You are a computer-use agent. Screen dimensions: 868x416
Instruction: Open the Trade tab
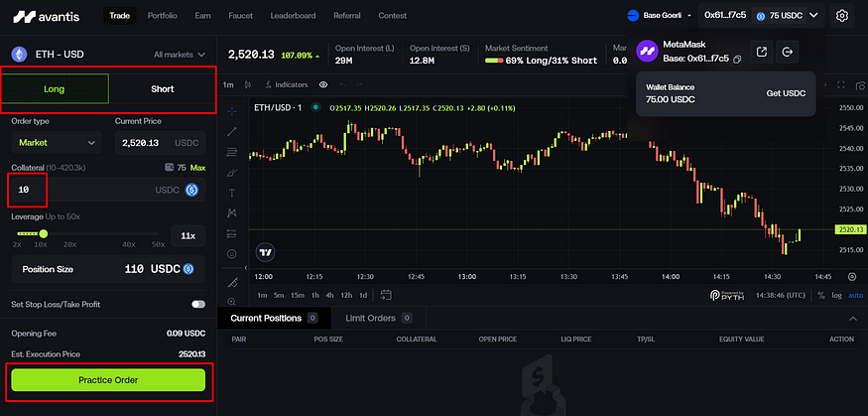click(x=120, y=16)
